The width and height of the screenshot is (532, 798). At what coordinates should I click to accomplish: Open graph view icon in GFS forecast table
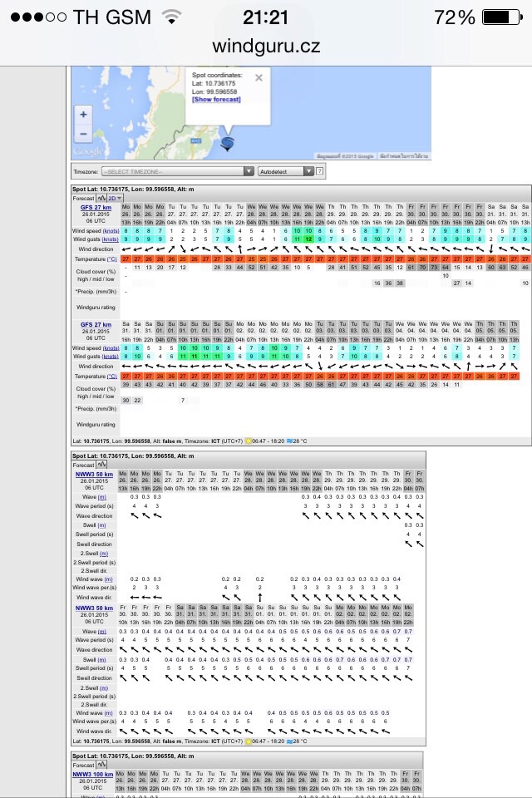[x=101, y=198]
